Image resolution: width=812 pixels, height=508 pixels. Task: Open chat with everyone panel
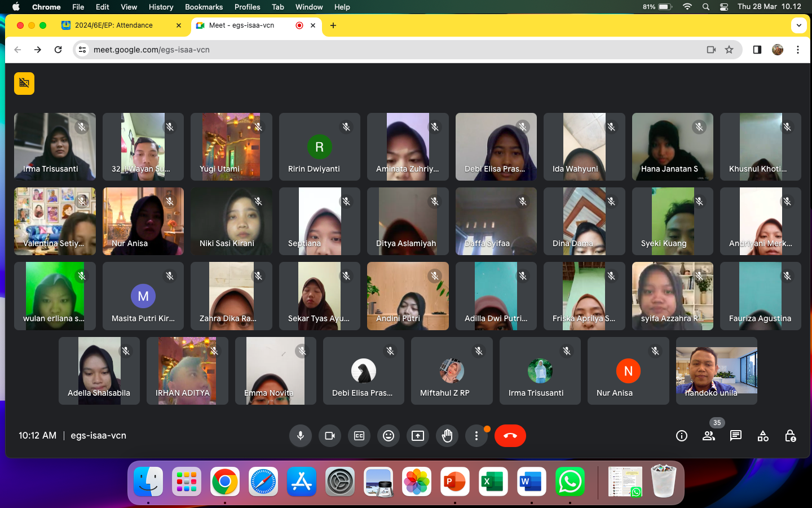[736, 436]
